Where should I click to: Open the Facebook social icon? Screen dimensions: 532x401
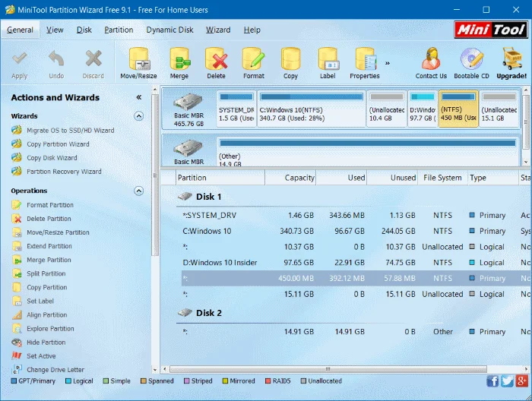coord(492,381)
